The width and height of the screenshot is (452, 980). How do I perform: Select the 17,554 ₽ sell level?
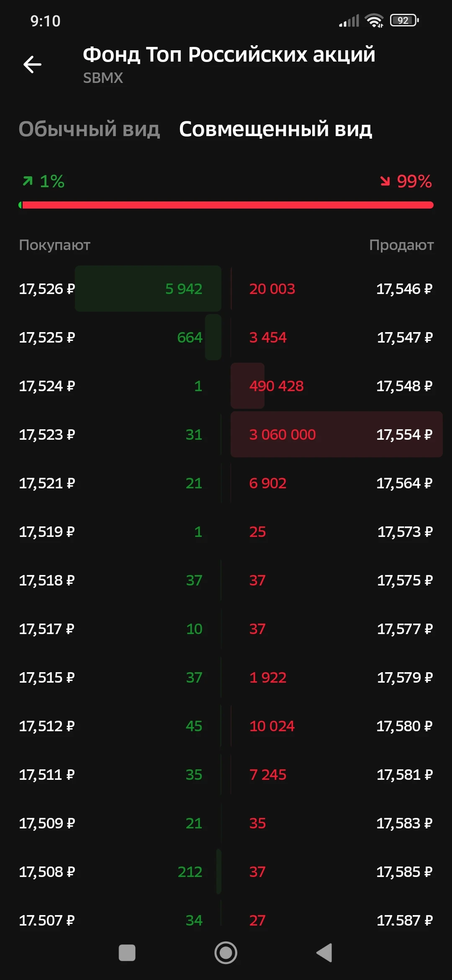point(336,434)
